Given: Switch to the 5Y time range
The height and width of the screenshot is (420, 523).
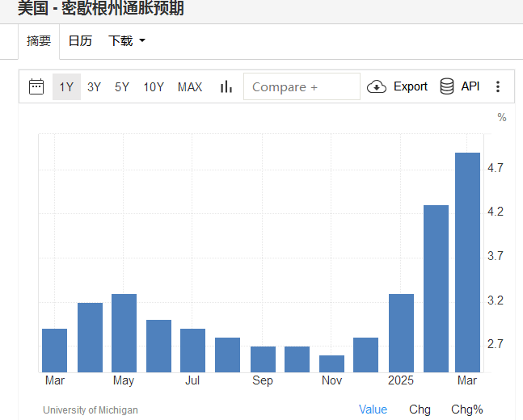Looking at the screenshot, I should 121,86.
